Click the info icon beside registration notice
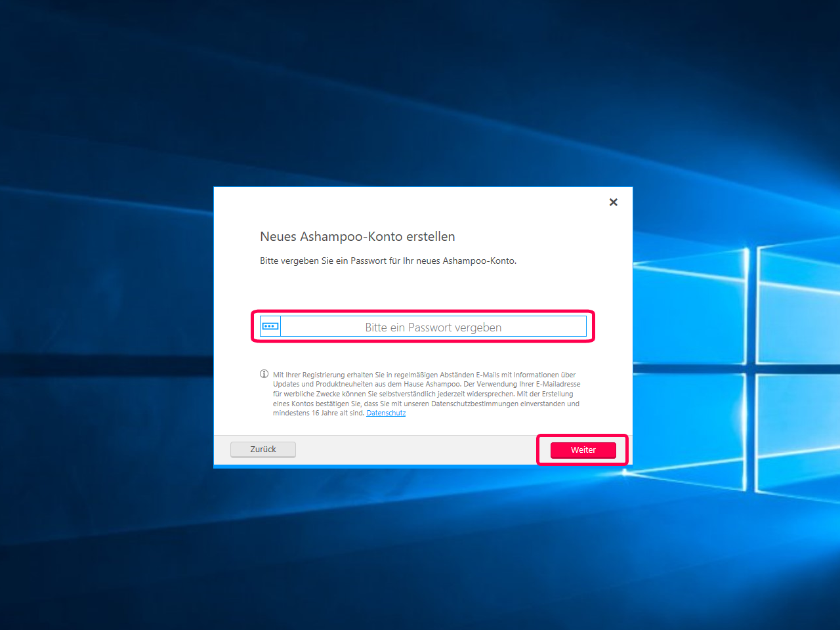This screenshot has height=630, width=840. click(264, 374)
